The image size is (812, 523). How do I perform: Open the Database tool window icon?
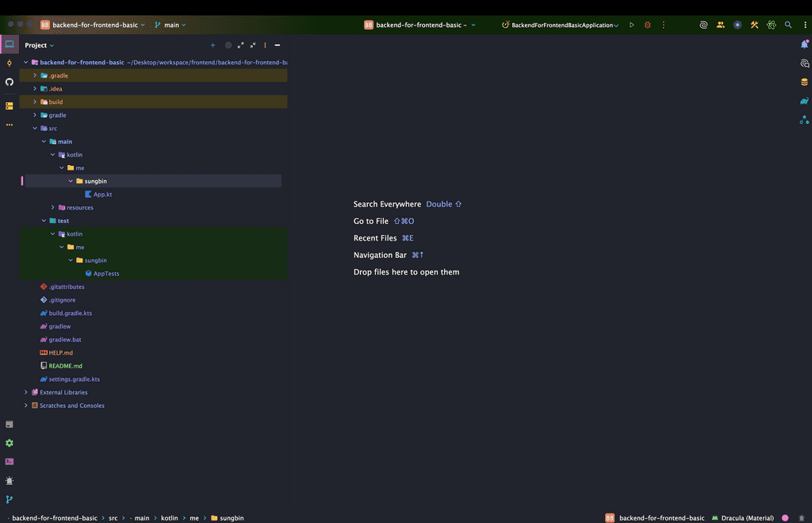click(804, 82)
